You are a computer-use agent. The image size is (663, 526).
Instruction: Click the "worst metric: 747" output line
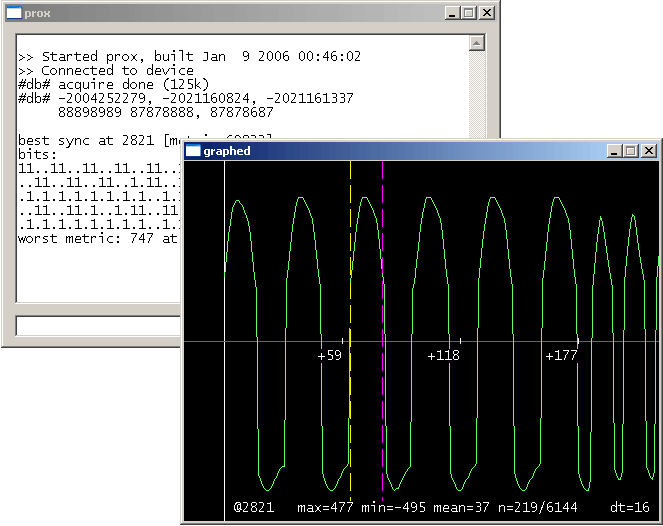(98, 238)
